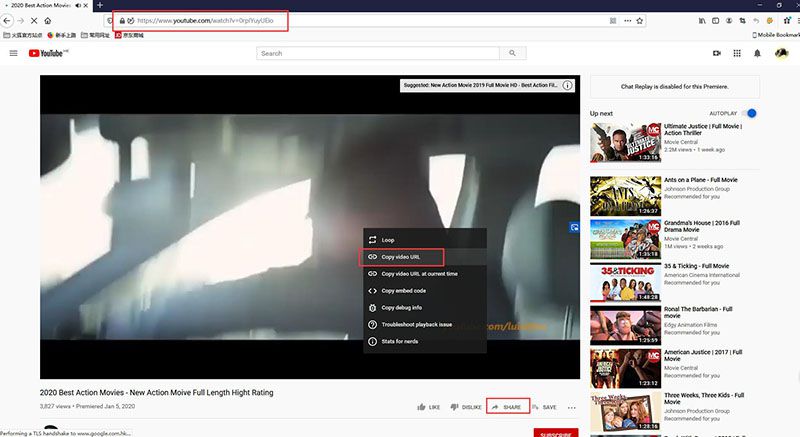Toggle the Autoplay switch
The height and width of the screenshot is (437, 800).
(x=749, y=113)
